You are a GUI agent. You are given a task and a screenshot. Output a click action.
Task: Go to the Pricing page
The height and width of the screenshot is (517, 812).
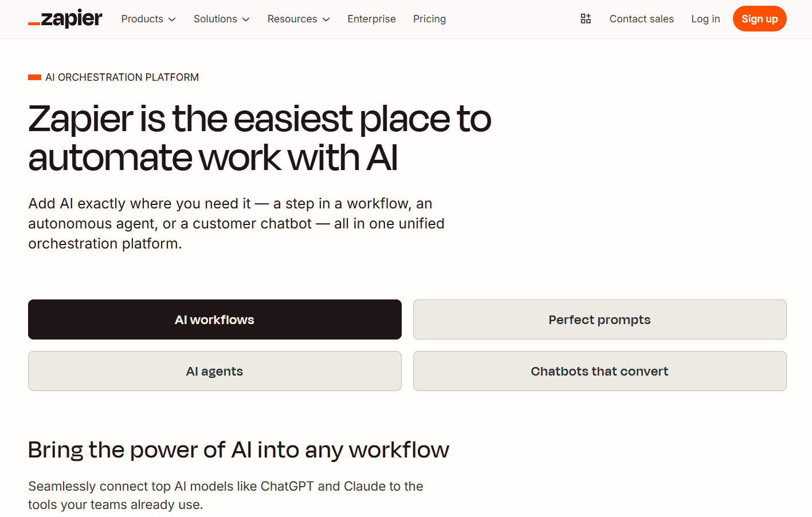click(x=429, y=19)
